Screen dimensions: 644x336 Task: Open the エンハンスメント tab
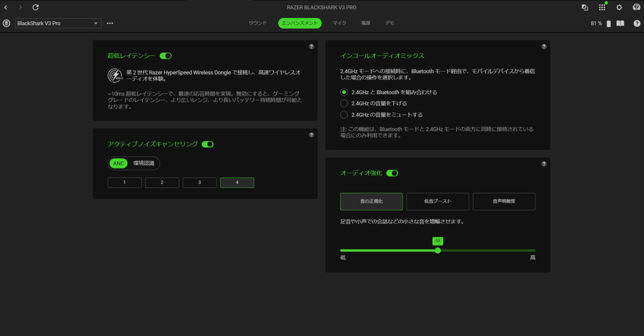point(300,23)
